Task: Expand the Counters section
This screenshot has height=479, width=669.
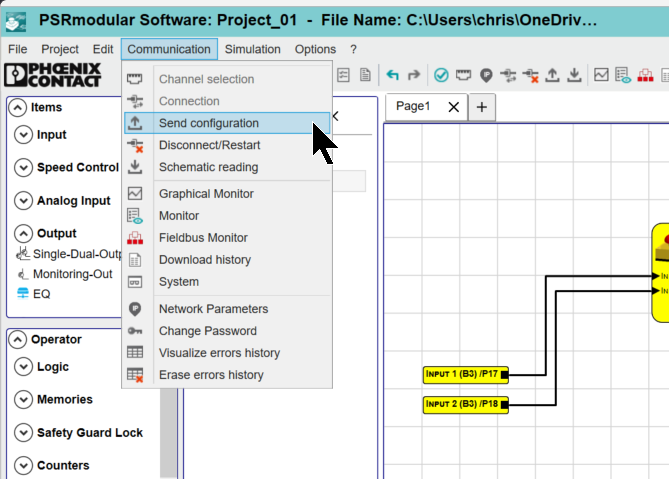Action: [23, 465]
